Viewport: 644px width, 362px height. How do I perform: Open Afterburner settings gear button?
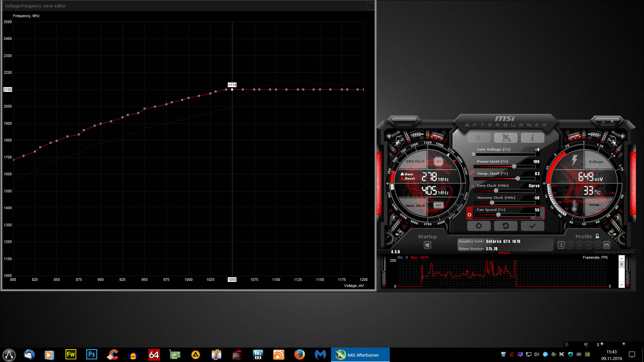click(479, 226)
